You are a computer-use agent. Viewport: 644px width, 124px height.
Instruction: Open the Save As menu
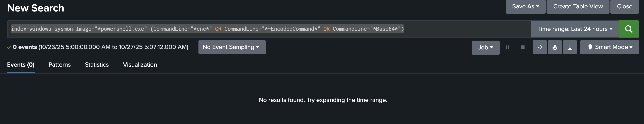[x=525, y=6]
